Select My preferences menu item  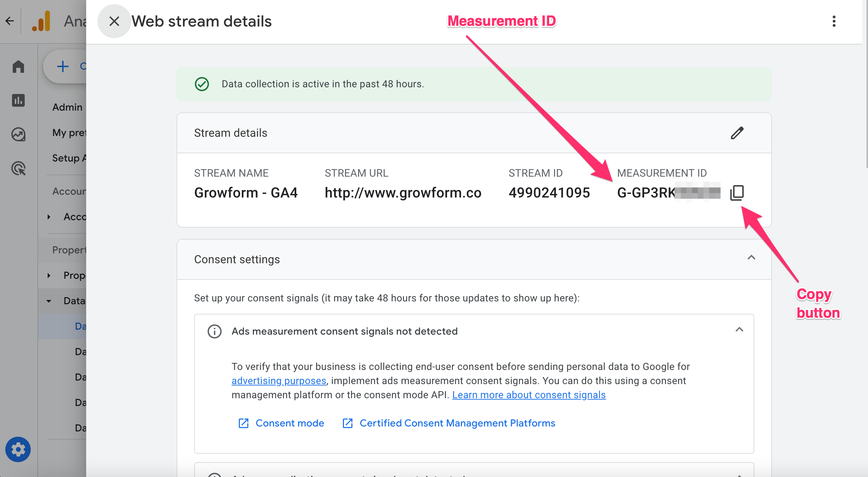(69, 132)
